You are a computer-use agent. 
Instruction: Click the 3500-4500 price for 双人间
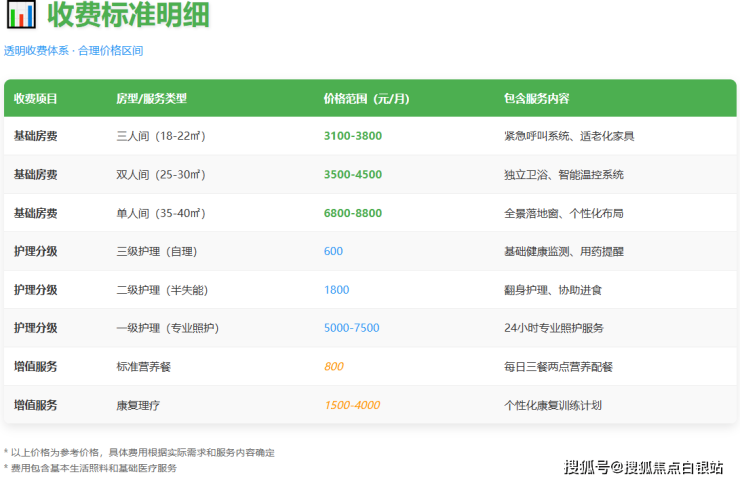click(x=352, y=174)
